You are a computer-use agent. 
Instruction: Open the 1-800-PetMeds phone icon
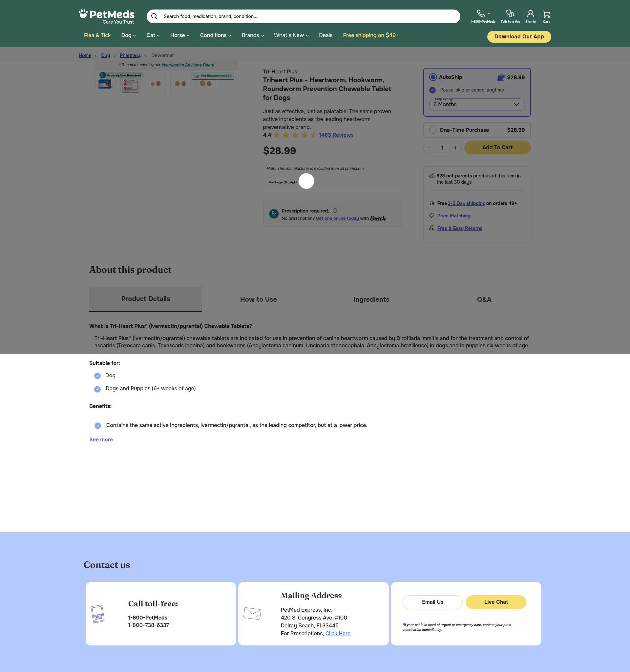[x=480, y=13]
